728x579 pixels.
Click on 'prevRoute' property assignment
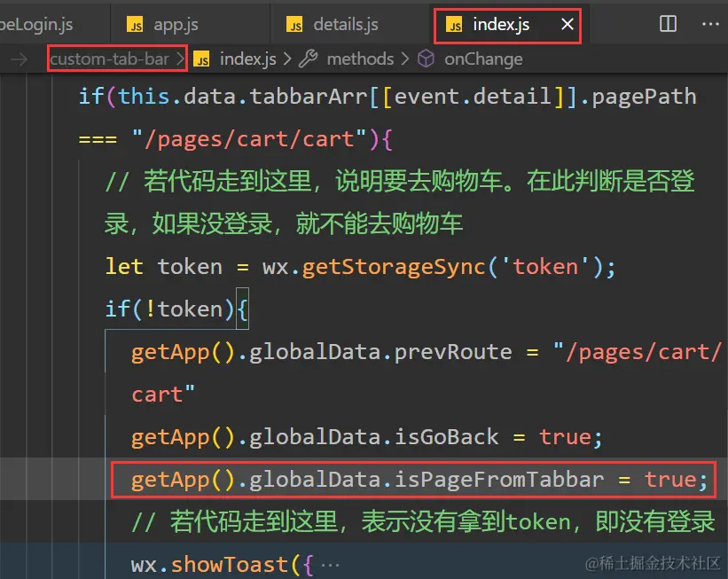pos(453,352)
